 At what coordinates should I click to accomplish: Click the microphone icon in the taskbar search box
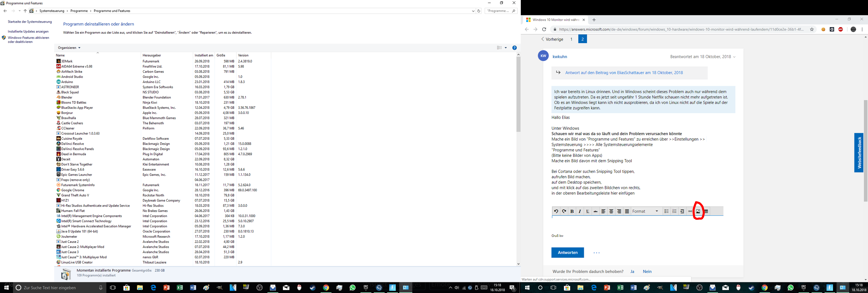(100, 288)
